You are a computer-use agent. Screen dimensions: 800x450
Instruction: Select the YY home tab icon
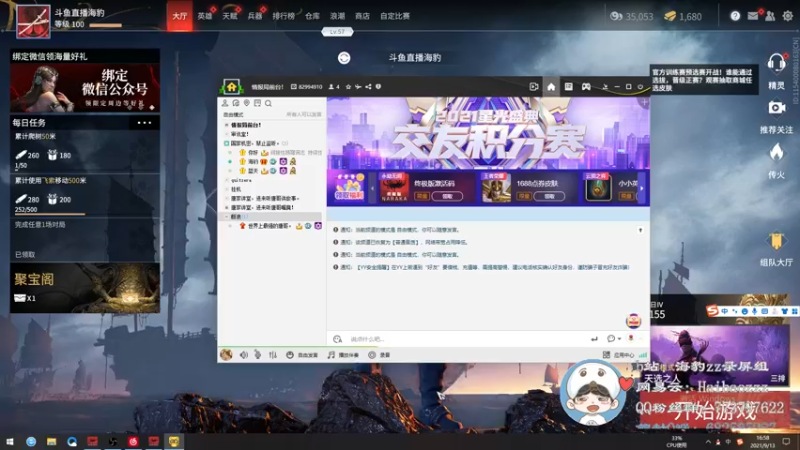(x=551, y=87)
